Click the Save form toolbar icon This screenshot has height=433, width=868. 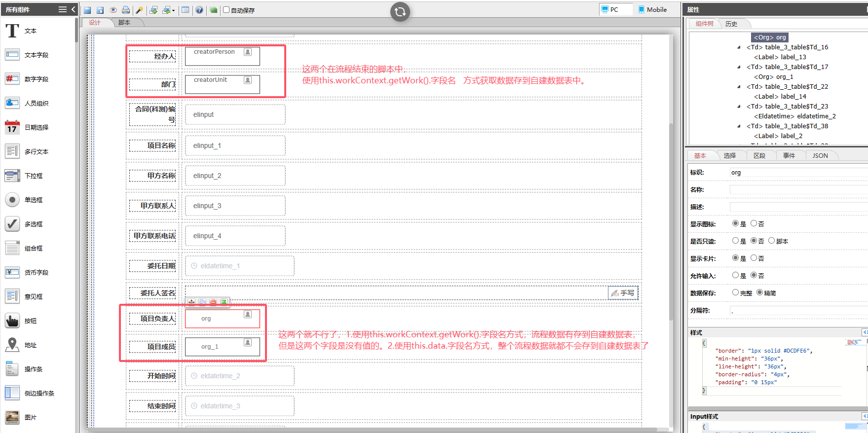click(87, 10)
